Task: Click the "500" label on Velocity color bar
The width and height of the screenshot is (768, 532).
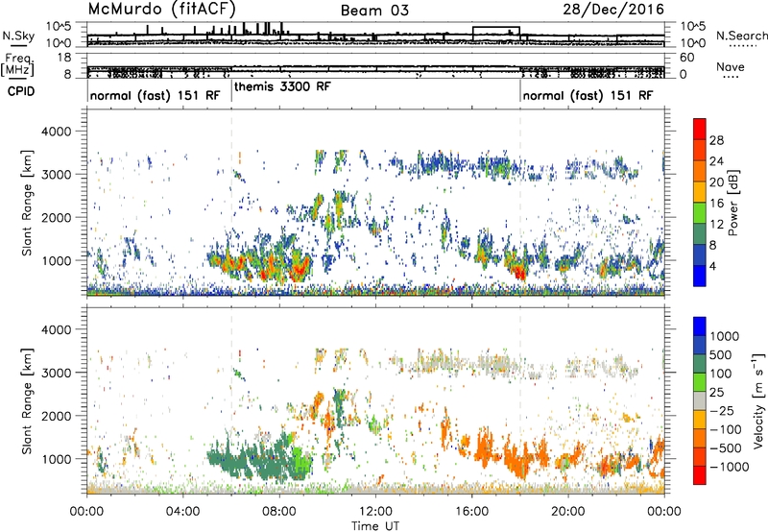Action: coord(721,354)
